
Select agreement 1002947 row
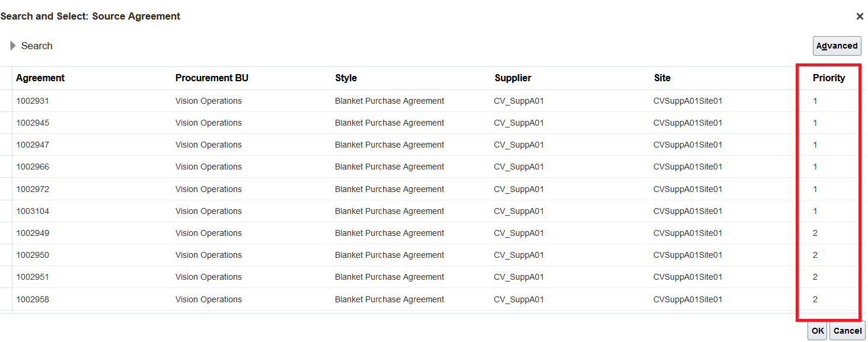(x=33, y=145)
